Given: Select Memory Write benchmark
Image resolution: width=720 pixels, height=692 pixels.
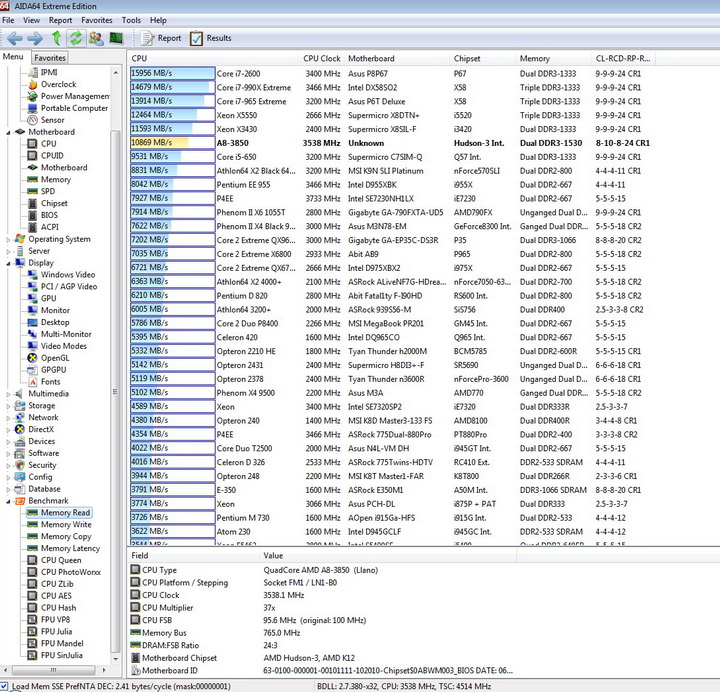Looking at the screenshot, I should [x=66, y=525].
